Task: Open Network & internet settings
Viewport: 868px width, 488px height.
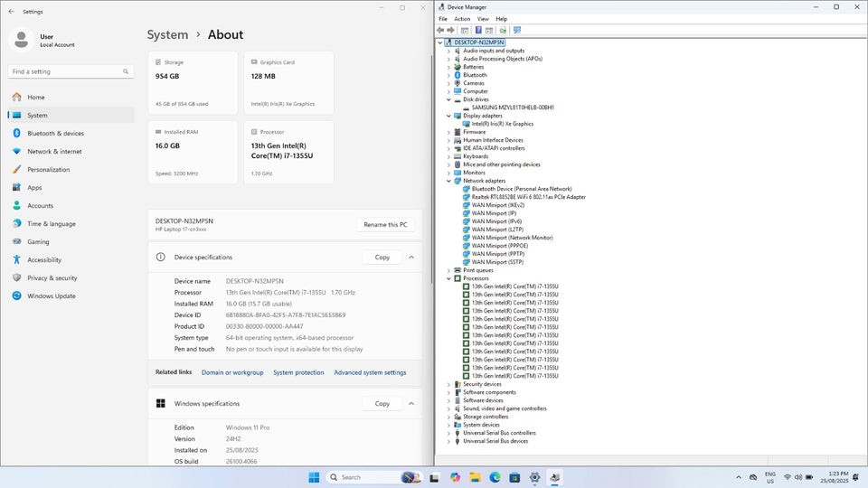Action: click(x=71, y=151)
